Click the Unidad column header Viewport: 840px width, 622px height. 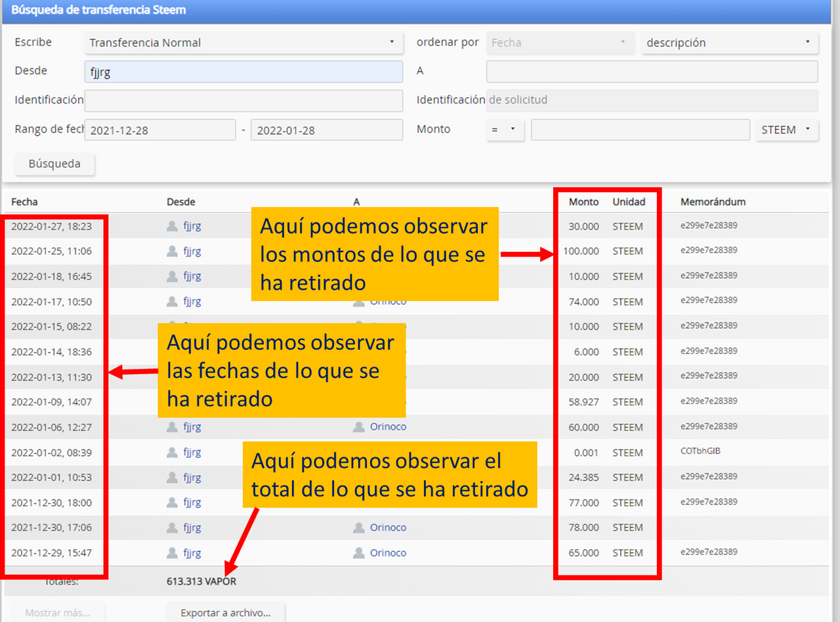[x=629, y=201]
